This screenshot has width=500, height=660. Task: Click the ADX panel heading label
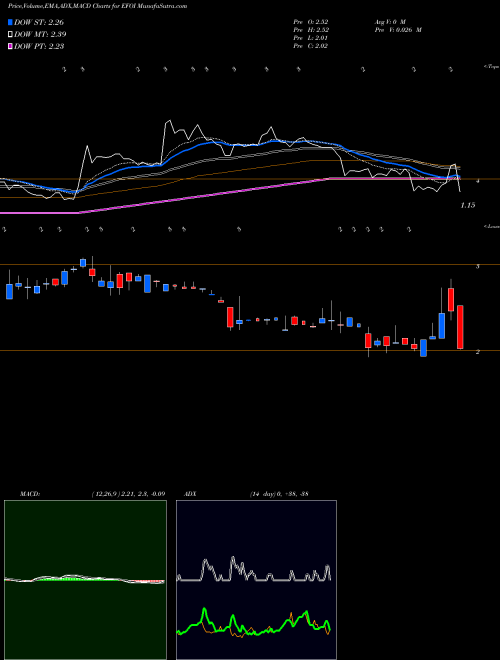191,494
